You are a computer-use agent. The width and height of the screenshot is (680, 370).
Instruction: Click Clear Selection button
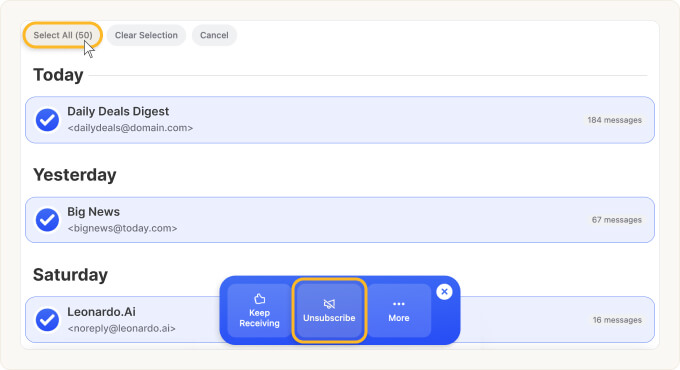(x=146, y=35)
